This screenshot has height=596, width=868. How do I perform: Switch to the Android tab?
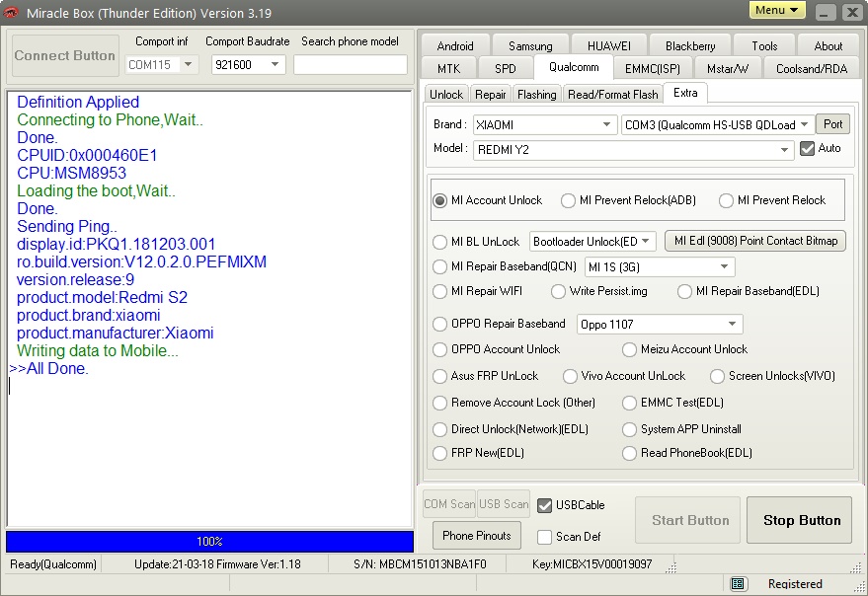point(455,46)
